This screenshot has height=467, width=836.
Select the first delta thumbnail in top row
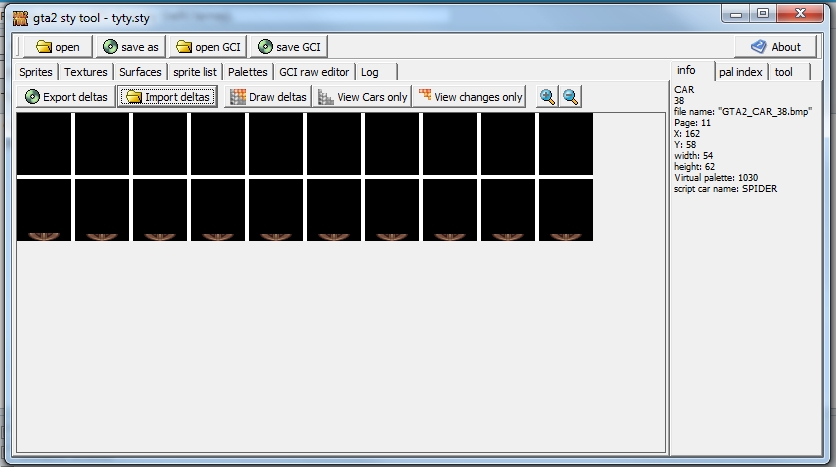tap(44, 144)
